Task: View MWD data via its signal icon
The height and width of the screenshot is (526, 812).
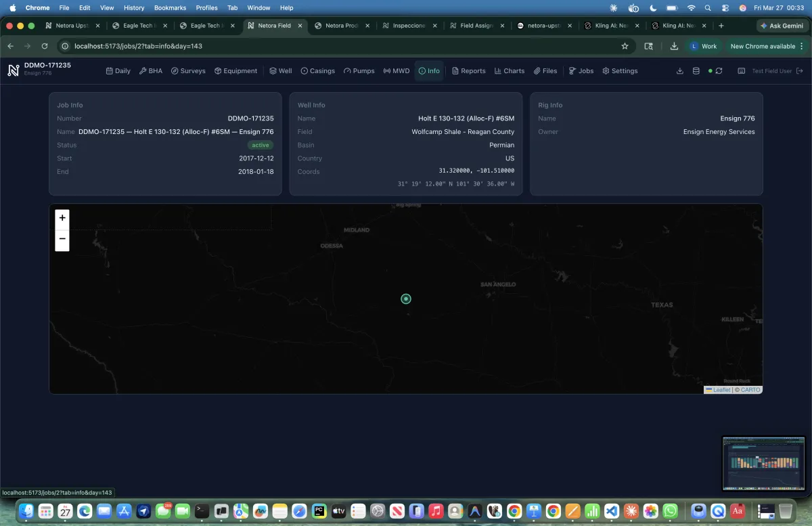Action: coord(386,70)
